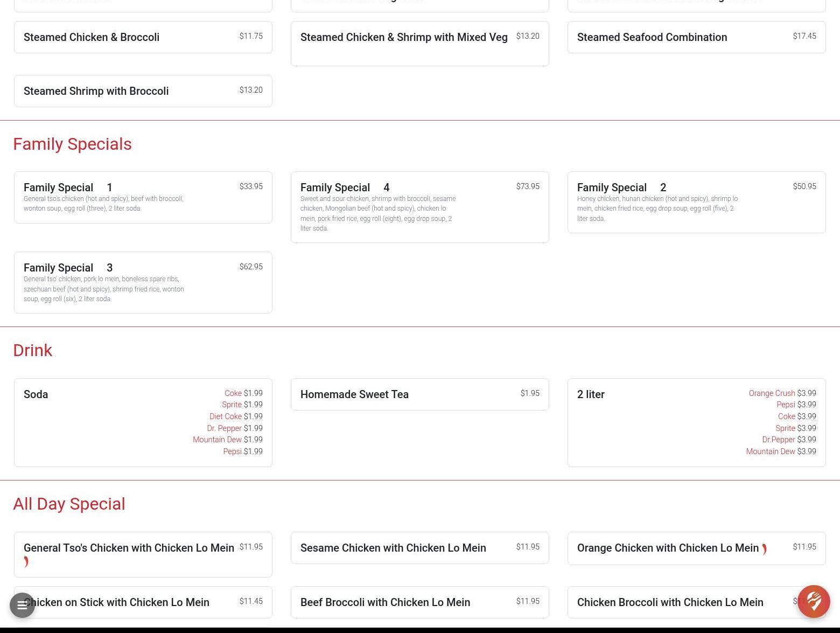Choose Dr. Pepper soda option
This screenshot has height=633, width=840.
[x=235, y=428]
